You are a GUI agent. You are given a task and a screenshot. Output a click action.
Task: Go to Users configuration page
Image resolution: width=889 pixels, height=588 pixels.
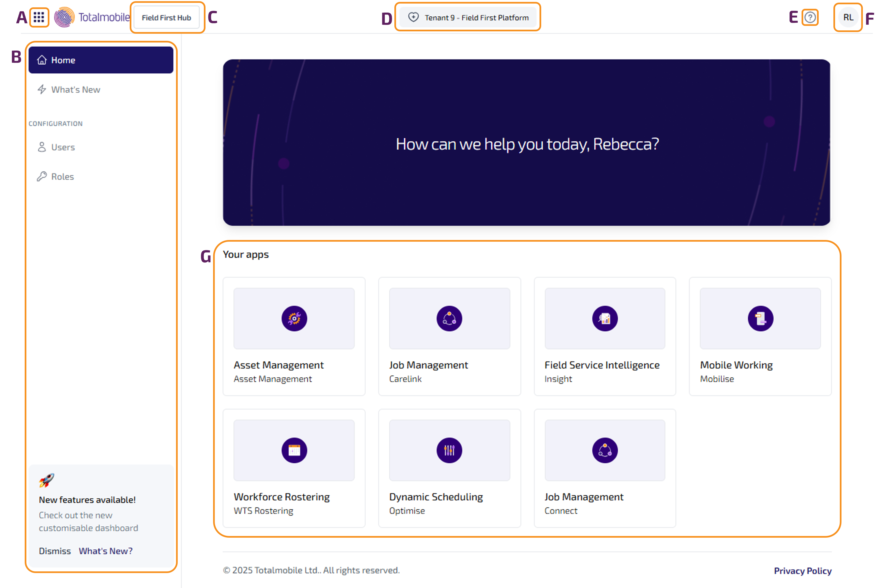point(63,147)
